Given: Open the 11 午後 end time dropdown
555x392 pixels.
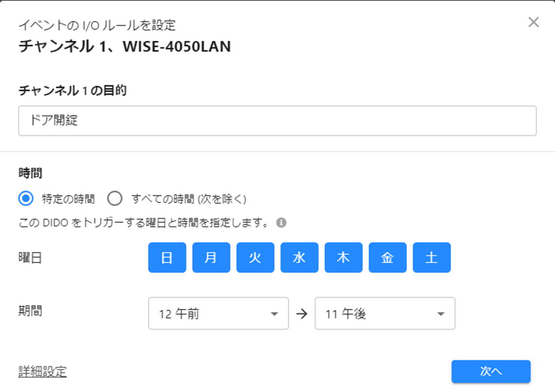Looking at the screenshot, I should [x=385, y=314].
